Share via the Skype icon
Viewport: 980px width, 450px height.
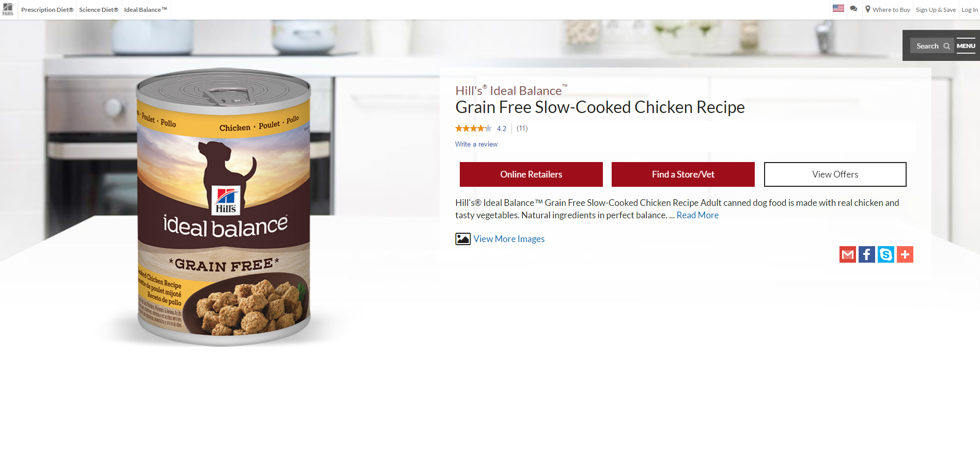pyautogui.click(x=886, y=254)
